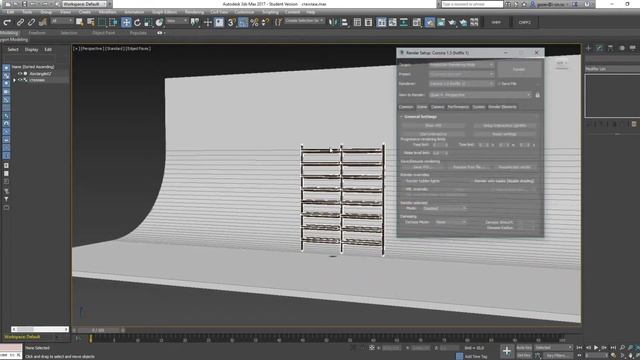640x360 pixels.
Task: Click the search keyword input field
Action: 472,4
